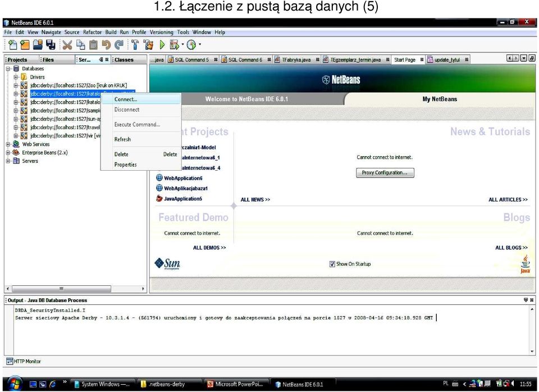Click the Build Main Project hammer icon
Screen dimensions: 539x392
[x=135, y=45]
